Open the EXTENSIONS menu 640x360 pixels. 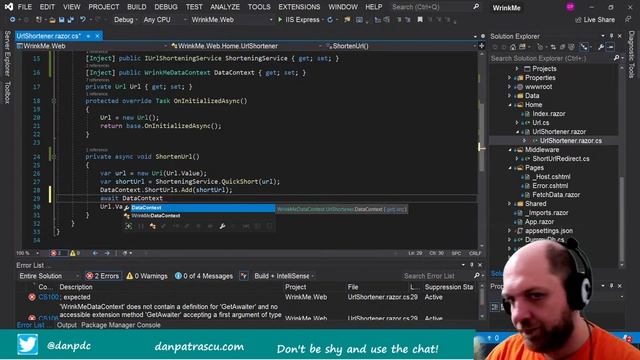click(x=299, y=7)
